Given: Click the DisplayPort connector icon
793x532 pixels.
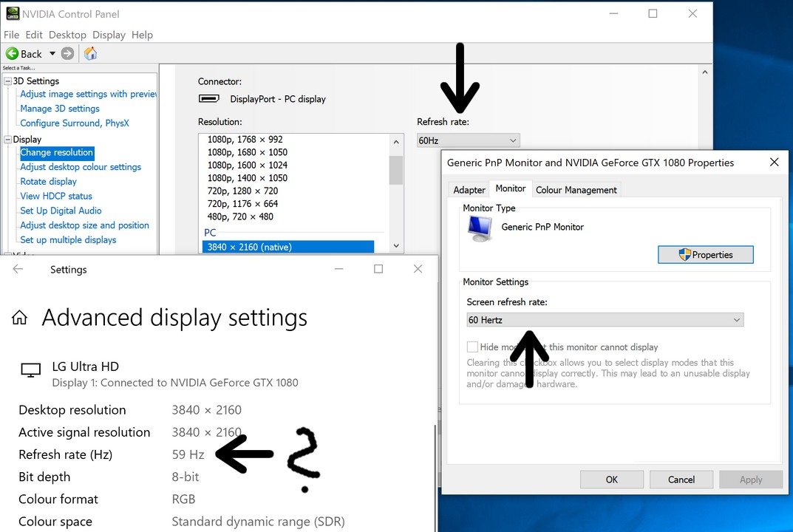Looking at the screenshot, I should coord(209,98).
